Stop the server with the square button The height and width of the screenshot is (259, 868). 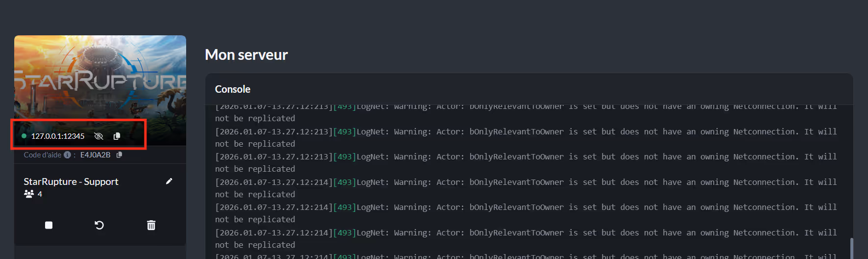[x=48, y=225]
